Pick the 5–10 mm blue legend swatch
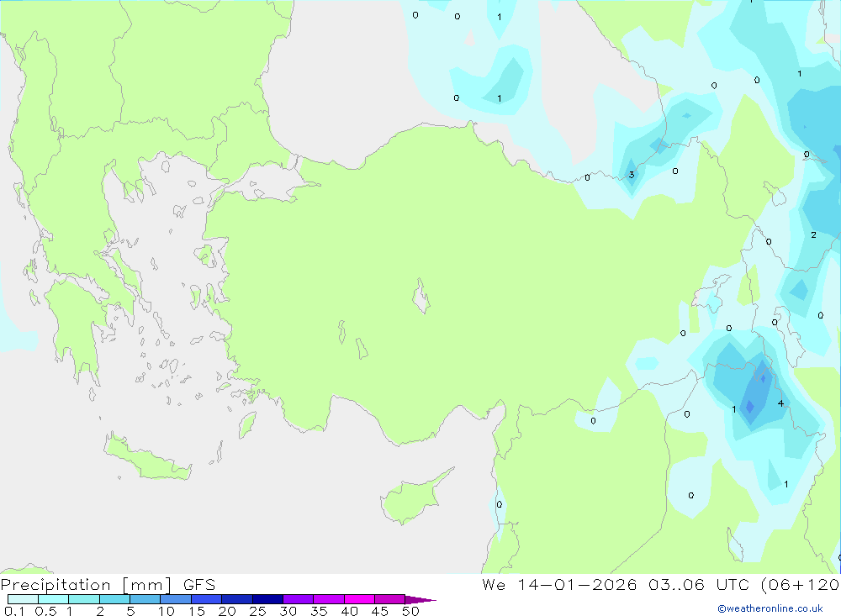The width and height of the screenshot is (841, 616). click(145, 599)
